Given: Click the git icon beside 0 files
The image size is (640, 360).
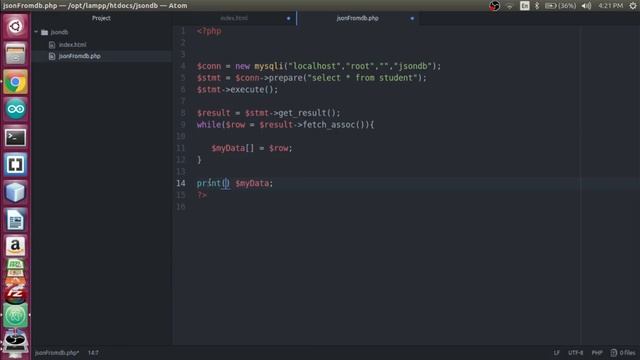Looking at the screenshot, I should [x=613, y=353].
